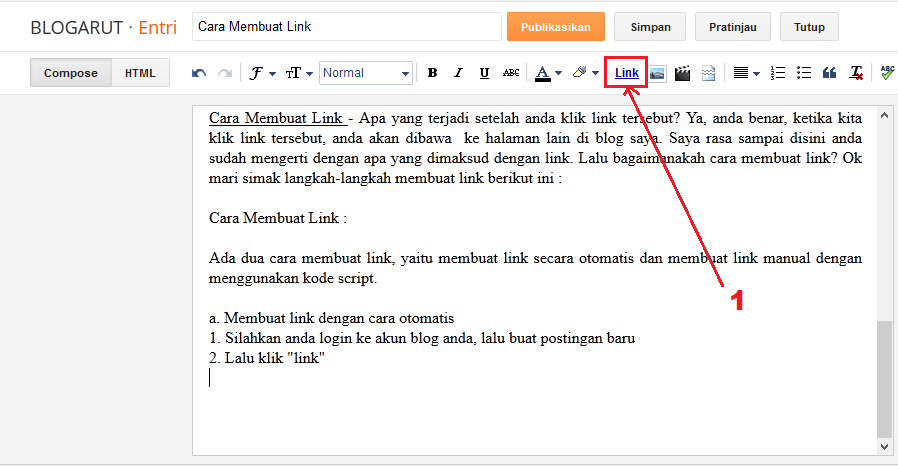
Task: Open the Normal paragraph format dropdown
Action: point(365,73)
